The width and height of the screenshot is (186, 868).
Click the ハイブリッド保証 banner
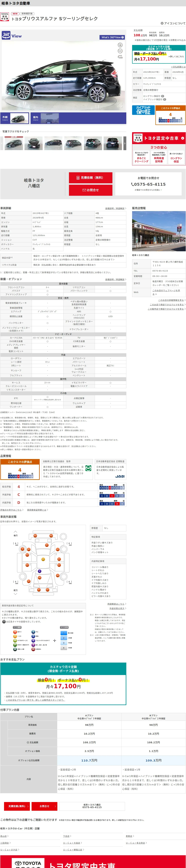[143, 110]
